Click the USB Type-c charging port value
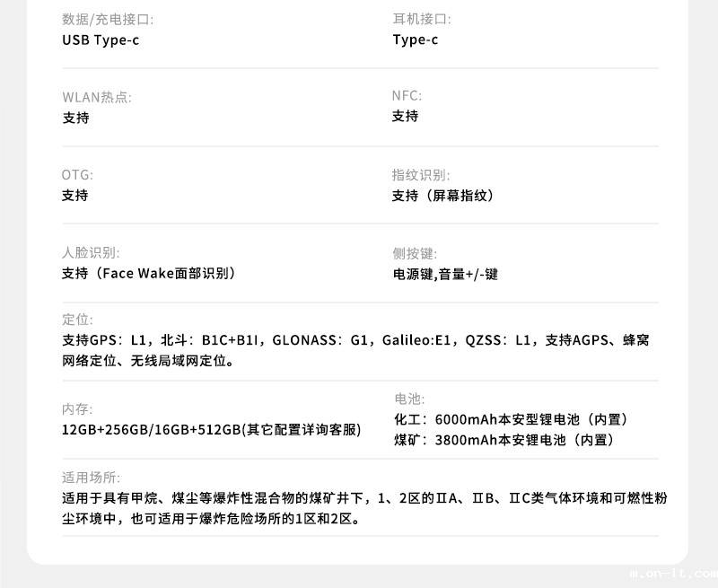This screenshot has height=588, width=718. pos(101,39)
